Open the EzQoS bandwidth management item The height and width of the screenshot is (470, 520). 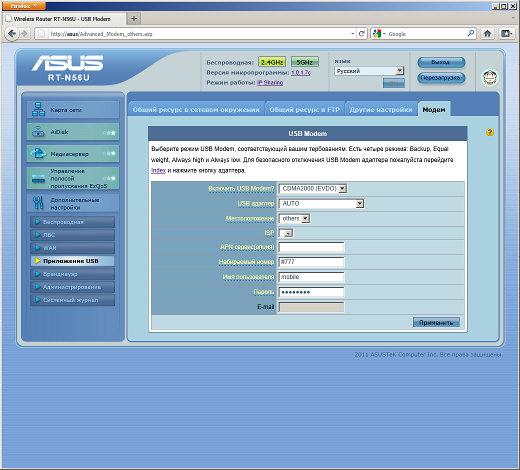click(73, 178)
